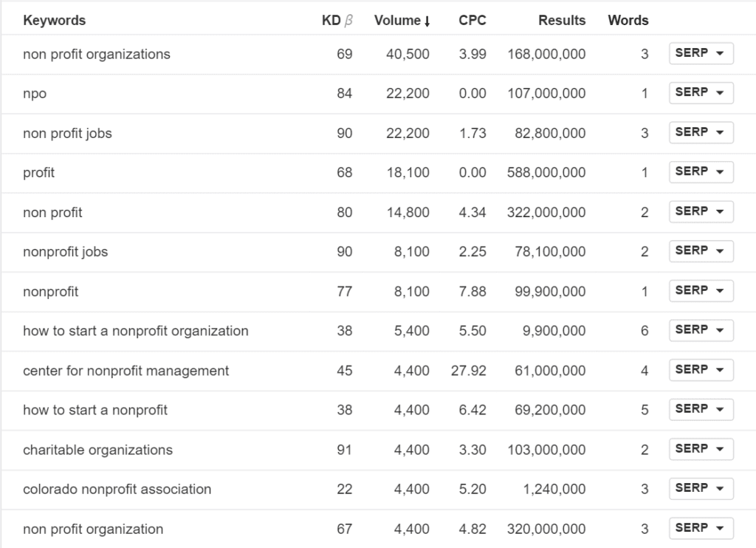Open SERP dropdown next to "colorado nonprofit association"
The height and width of the screenshot is (548, 756).
pos(700,488)
